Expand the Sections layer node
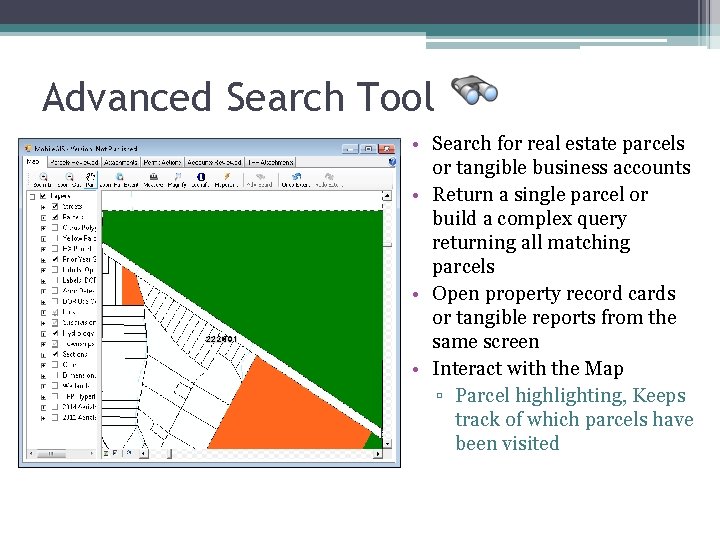720x540 pixels. coord(43,354)
